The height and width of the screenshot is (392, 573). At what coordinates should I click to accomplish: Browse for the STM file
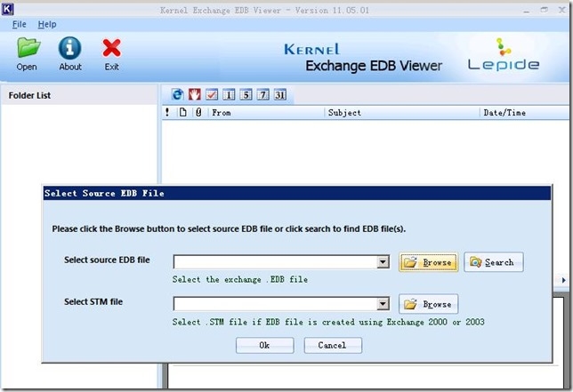click(428, 304)
